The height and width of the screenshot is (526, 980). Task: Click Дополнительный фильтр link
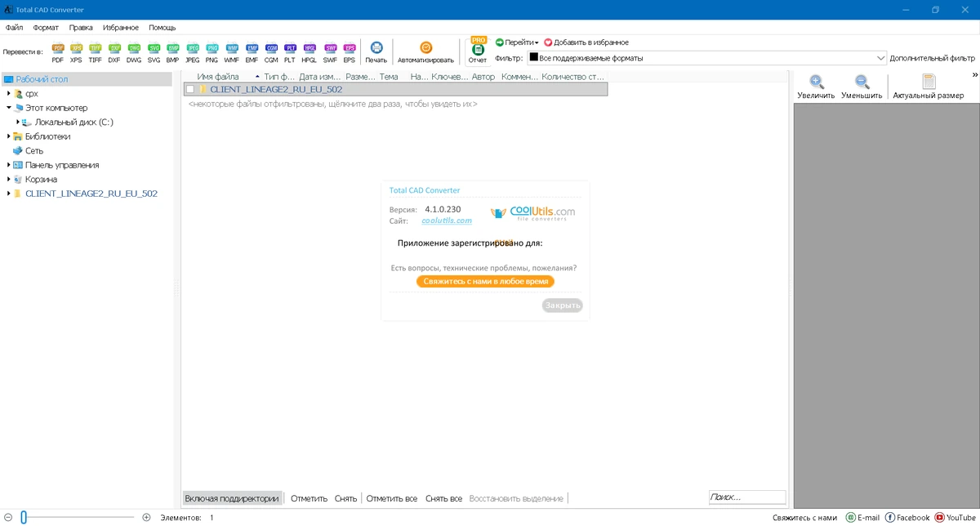pos(932,58)
